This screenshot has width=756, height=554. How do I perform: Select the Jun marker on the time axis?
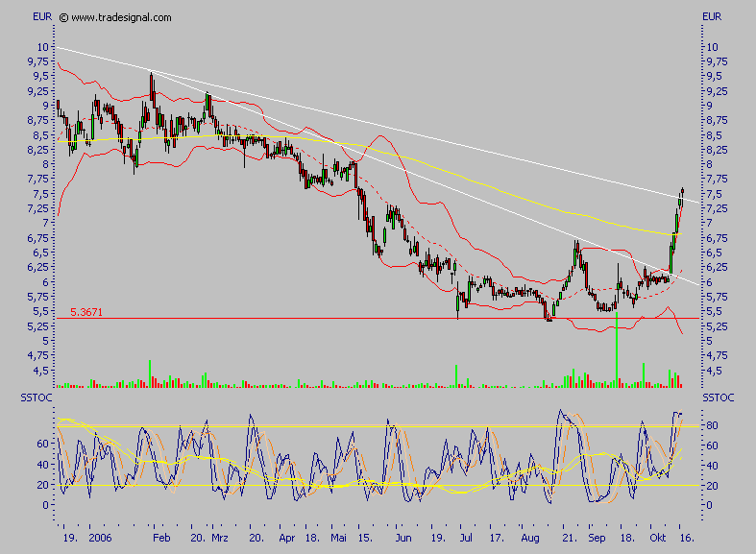(405, 541)
